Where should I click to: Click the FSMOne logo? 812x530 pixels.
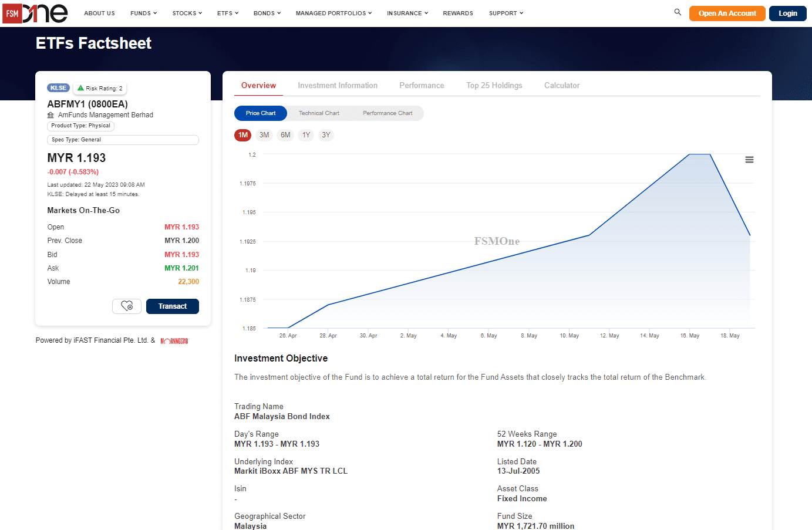35,13
